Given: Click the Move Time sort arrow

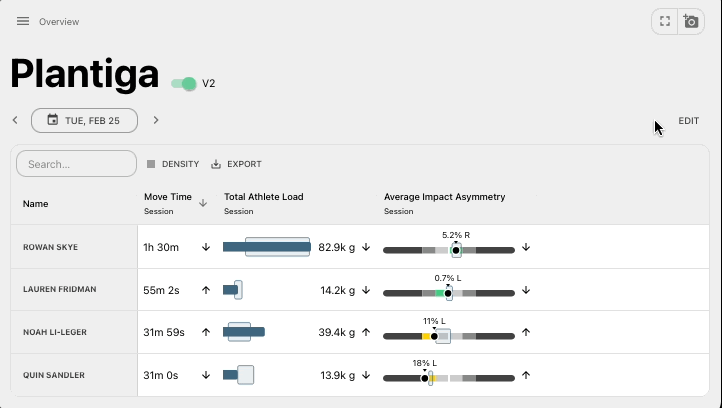Looking at the screenshot, I should click(x=203, y=203).
